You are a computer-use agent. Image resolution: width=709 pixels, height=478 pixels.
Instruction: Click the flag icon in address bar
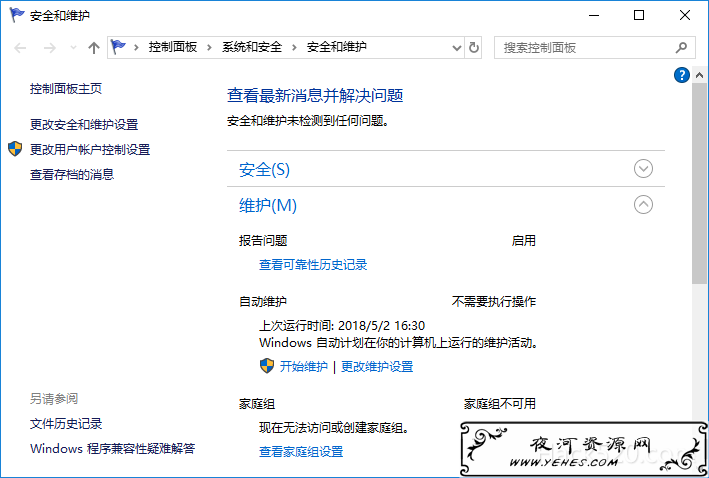tap(118, 47)
